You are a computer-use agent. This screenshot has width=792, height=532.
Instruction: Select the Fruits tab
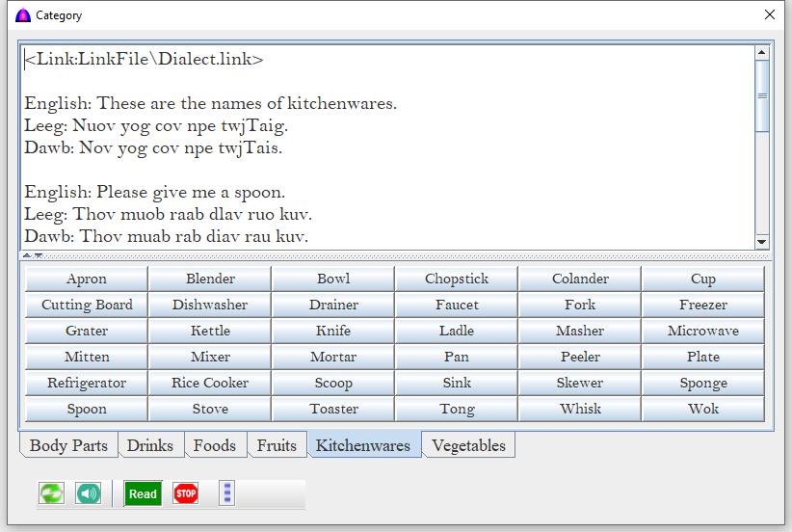point(277,445)
